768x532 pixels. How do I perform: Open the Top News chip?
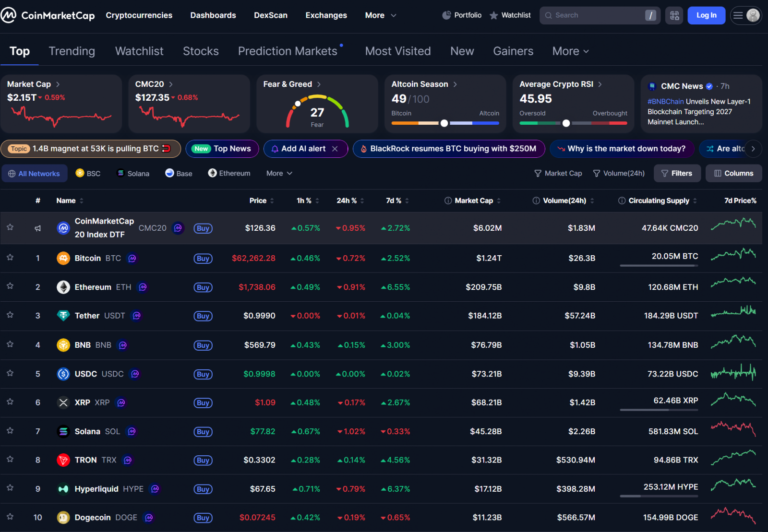(x=222, y=149)
